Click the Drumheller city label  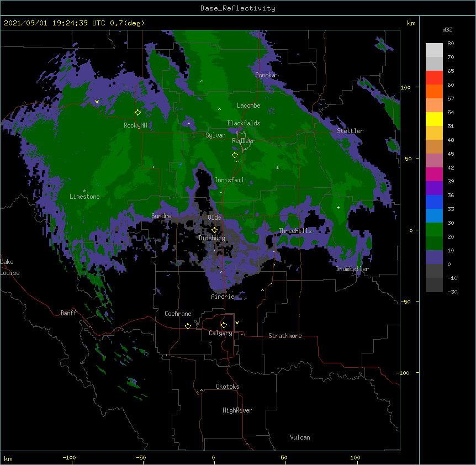(x=352, y=269)
